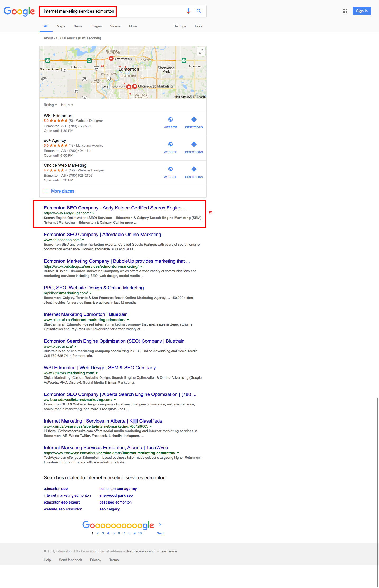The height and width of the screenshot is (588, 379).
Task: Expand rapidboostmarketing.com result options arrow
Action: click(x=91, y=293)
